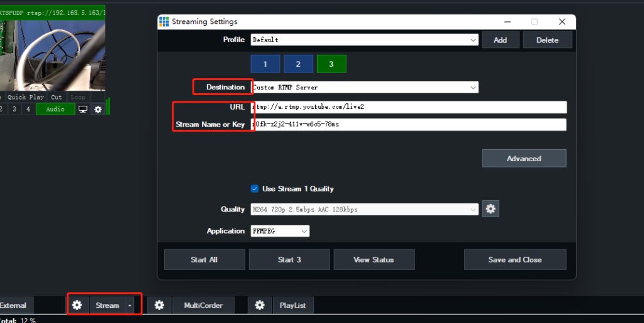Image resolution: width=644 pixels, height=323 pixels.
Task: Open PlayList settings gear icon
Action: pos(260,305)
